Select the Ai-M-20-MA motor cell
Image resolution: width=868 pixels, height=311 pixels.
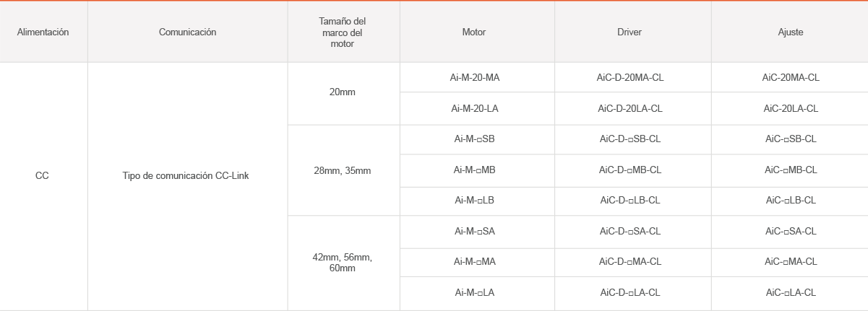pyautogui.click(x=476, y=77)
